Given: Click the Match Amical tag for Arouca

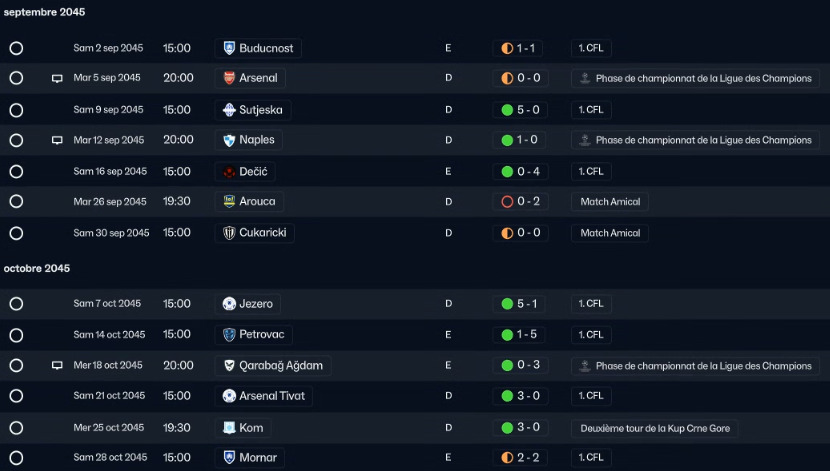Looking at the screenshot, I should pos(610,202).
